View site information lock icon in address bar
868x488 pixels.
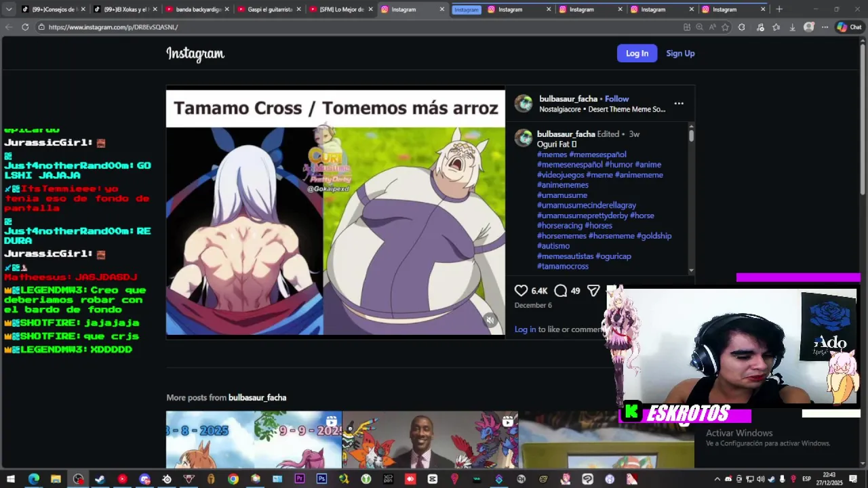(41, 27)
